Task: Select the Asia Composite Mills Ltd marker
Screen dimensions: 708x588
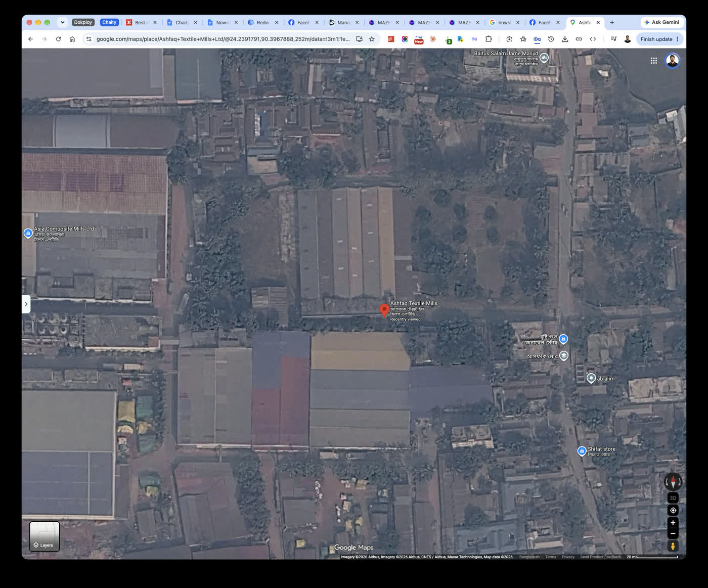Action: (x=28, y=233)
